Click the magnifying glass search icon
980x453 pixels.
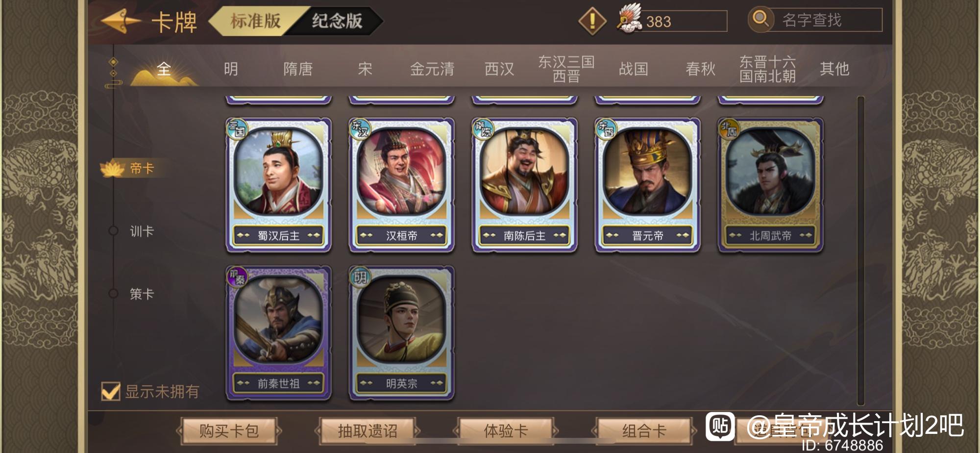click(x=760, y=20)
